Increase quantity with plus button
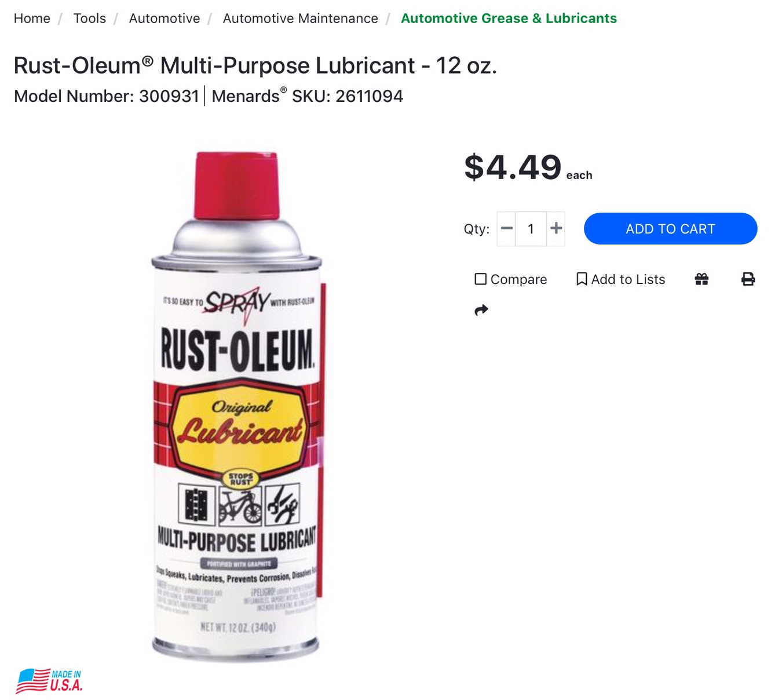This screenshot has height=700, width=782. click(x=556, y=228)
